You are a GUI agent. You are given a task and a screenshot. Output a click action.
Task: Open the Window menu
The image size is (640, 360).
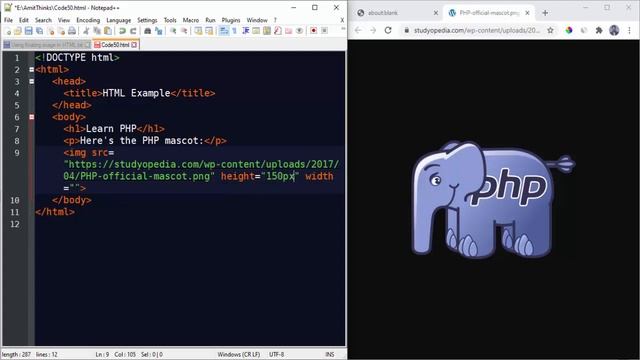point(257,20)
